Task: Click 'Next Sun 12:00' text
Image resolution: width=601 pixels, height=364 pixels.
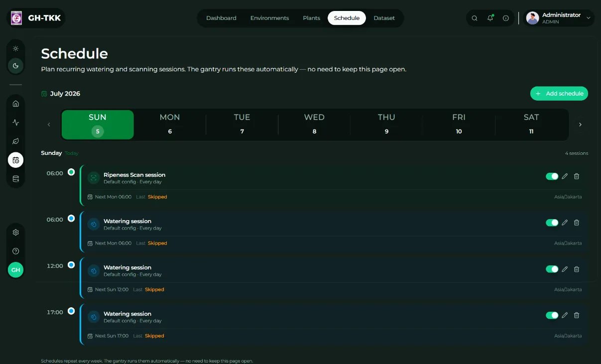Action: [x=112, y=289]
